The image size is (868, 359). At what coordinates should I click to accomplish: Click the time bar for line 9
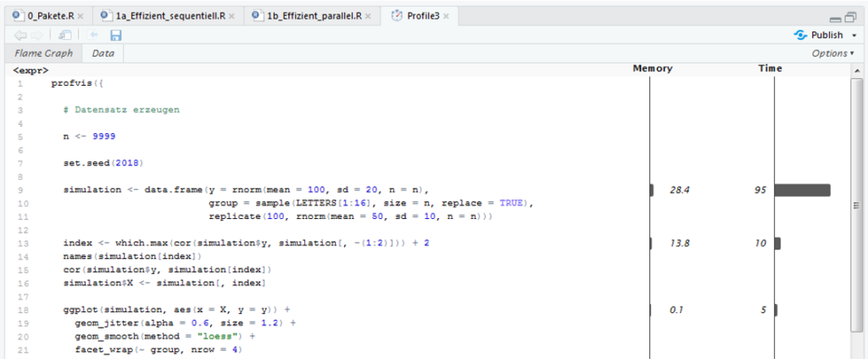tap(802, 190)
